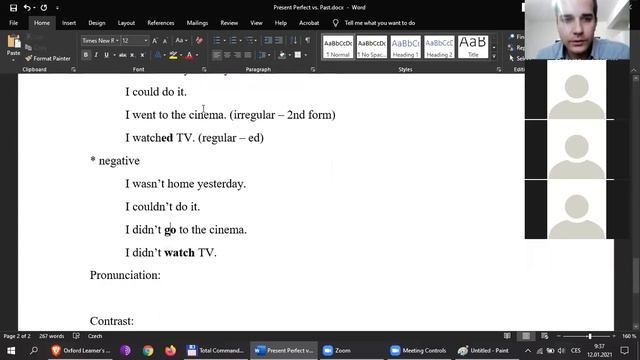Toggle Superscript formatting
The width and height of the screenshot is (640, 360).
point(142,55)
